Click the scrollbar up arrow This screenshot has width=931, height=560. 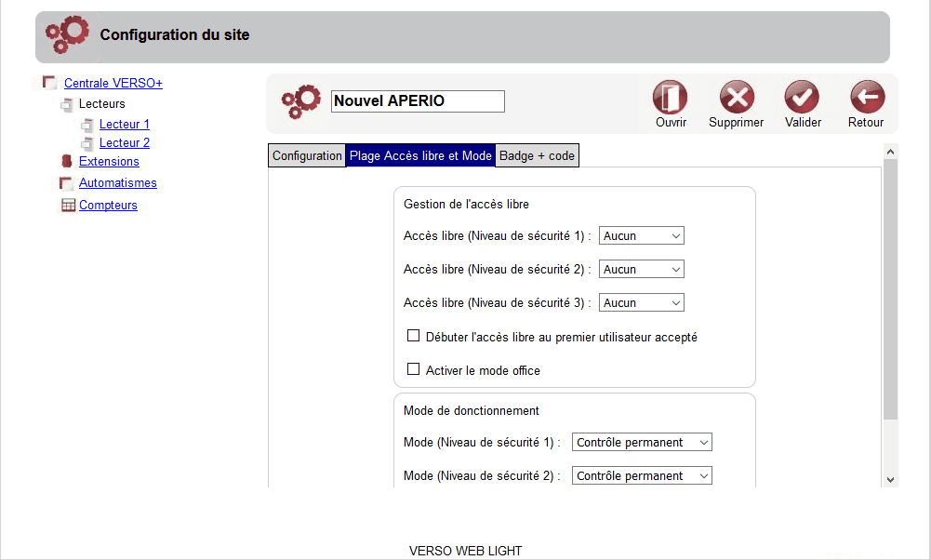point(890,152)
